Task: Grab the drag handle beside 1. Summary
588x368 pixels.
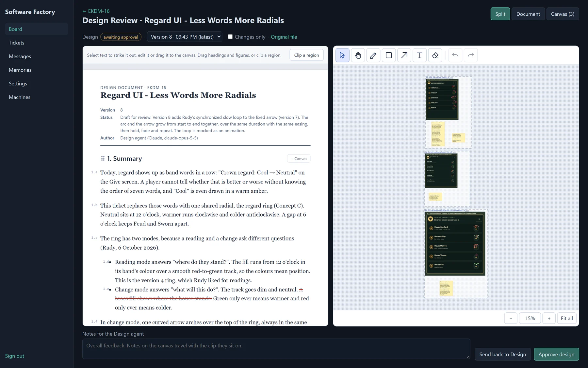Action: (103, 158)
